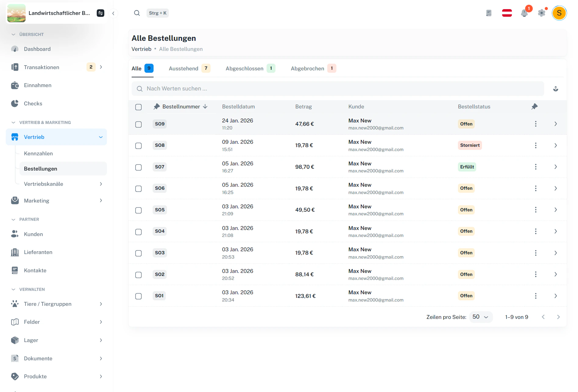578x392 pixels.
Task: Select checkbox for order SO2
Action: (138, 275)
